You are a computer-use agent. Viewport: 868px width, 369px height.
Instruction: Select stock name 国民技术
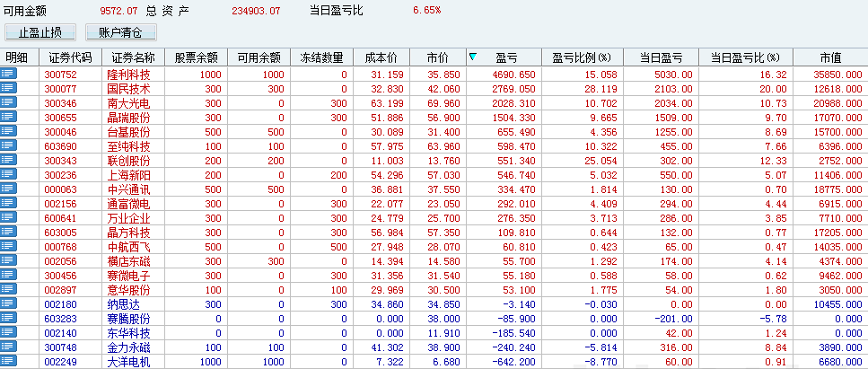[x=128, y=89]
